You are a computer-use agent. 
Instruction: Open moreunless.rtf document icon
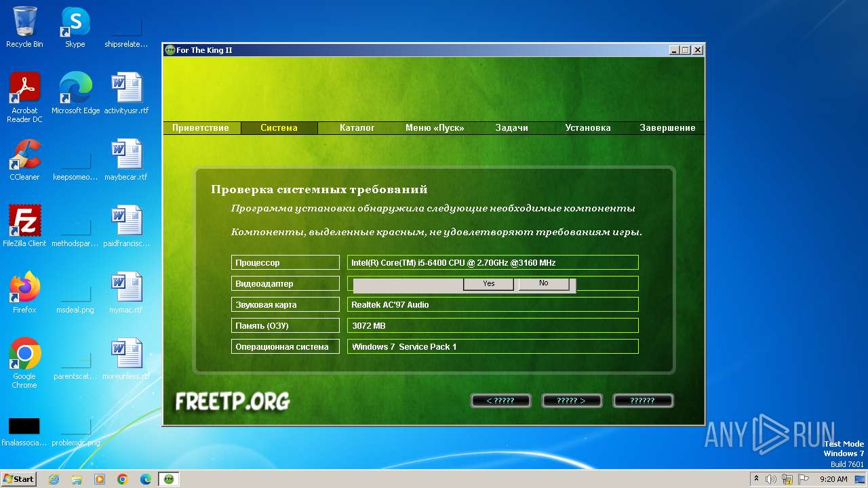[126, 359]
